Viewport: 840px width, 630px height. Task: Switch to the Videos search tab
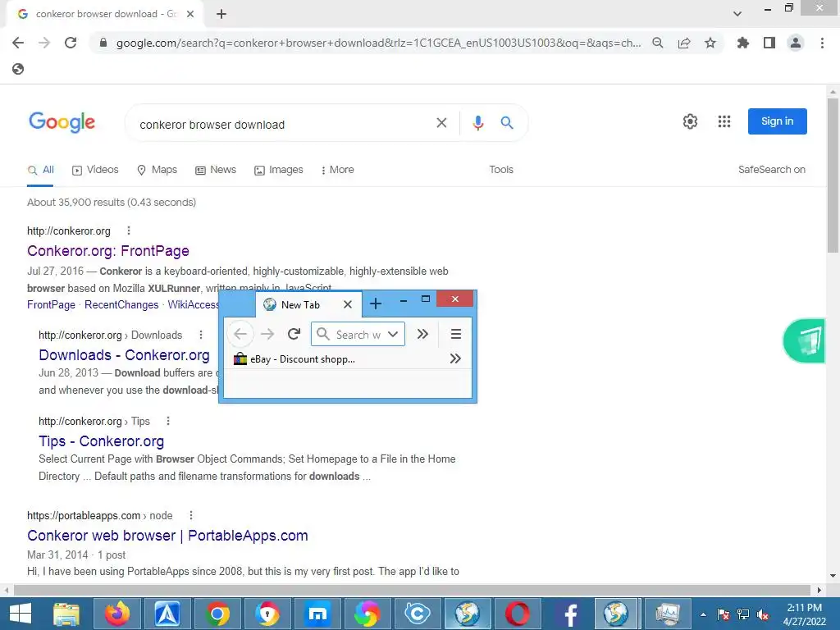95,170
